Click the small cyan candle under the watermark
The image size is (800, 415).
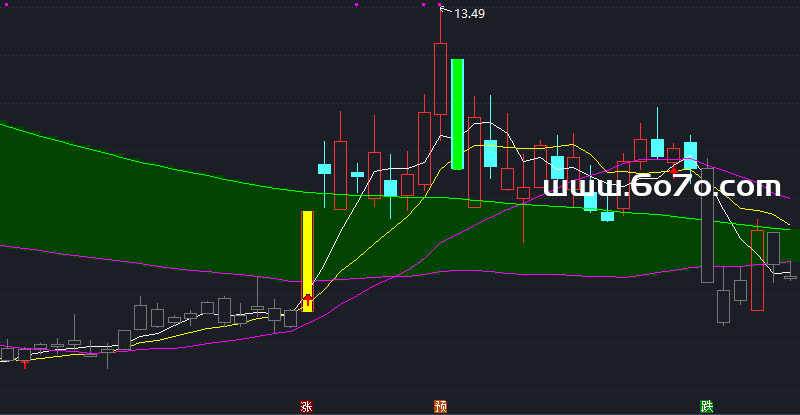click(x=607, y=216)
